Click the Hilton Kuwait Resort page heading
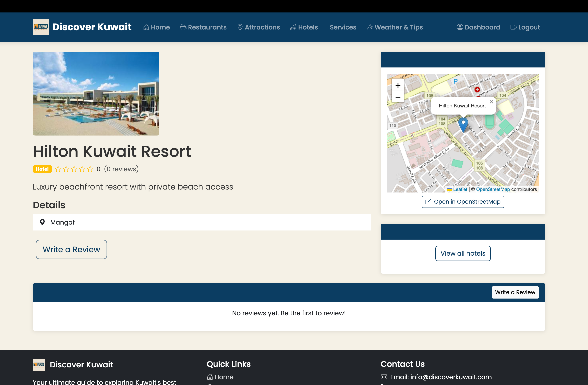Viewport: 588px width, 385px height. click(112, 151)
